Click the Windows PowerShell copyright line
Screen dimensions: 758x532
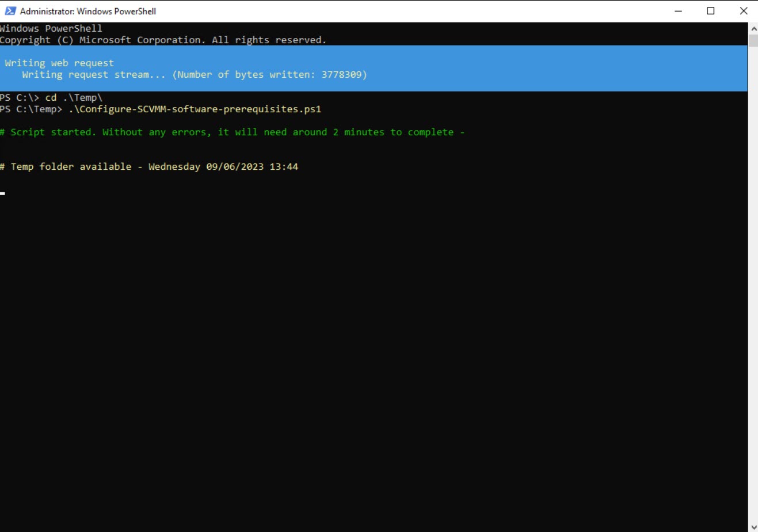(163, 39)
